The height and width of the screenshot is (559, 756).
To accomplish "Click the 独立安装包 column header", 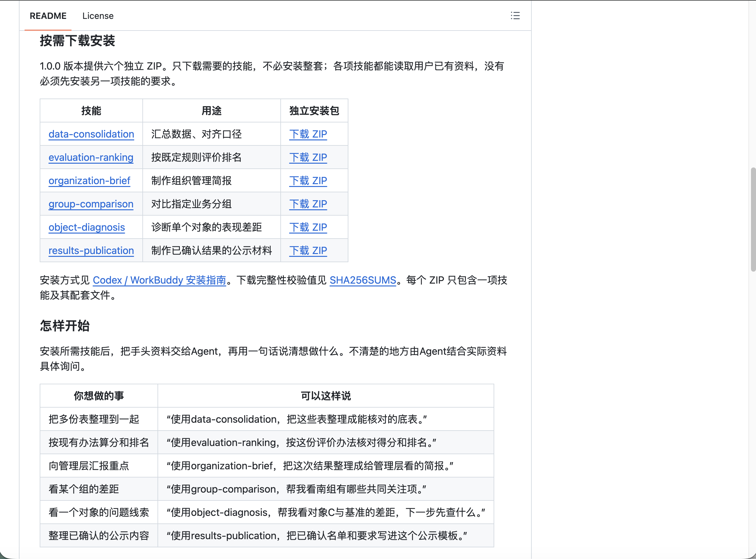I will pos(314,111).
